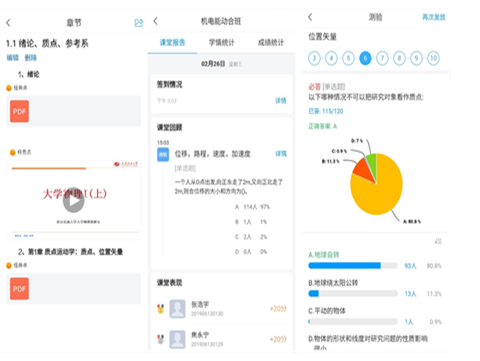Image resolution: width=480 pixels, height=361 pixels.
Task: Click the C.平动的物体 progress bar
Action: (353, 322)
